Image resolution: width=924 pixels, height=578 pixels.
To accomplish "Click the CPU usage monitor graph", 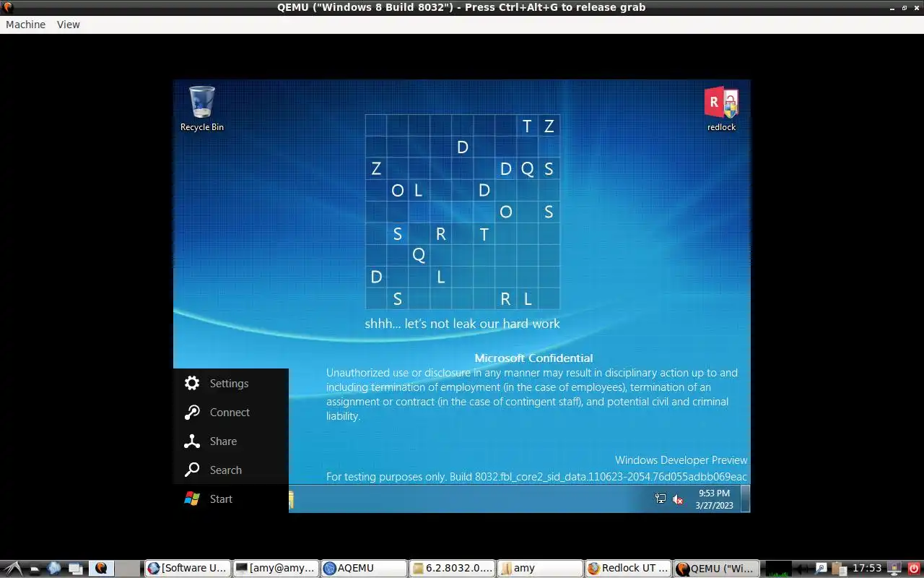I will [x=777, y=568].
